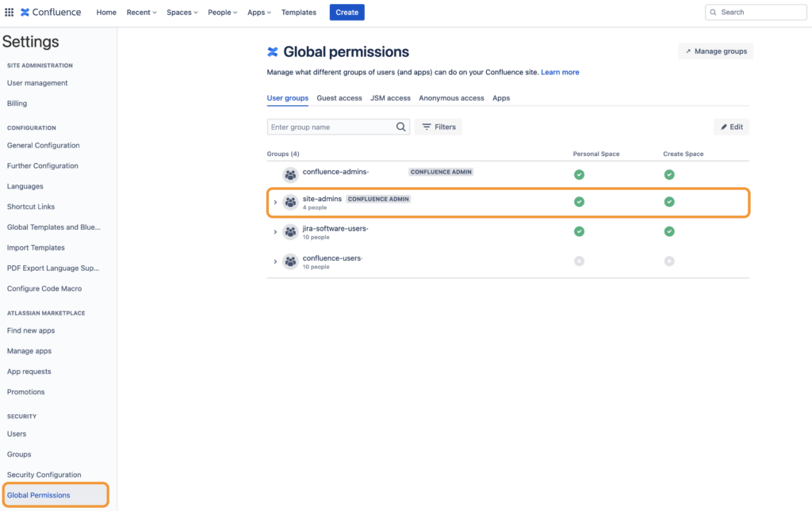This screenshot has width=812, height=511.
Task: Open Billing in sidebar
Action: 17,104
